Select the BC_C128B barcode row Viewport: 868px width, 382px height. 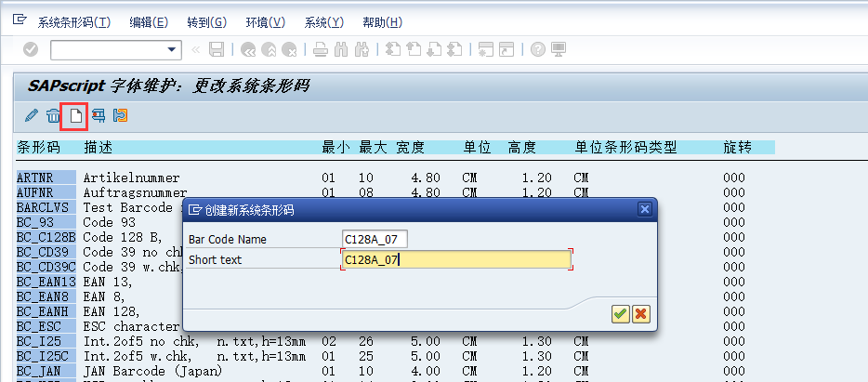click(x=46, y=237)
